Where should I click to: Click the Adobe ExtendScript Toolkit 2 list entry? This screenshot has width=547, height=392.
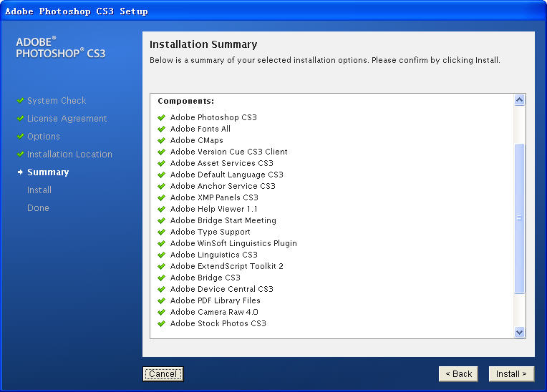point(227,266)
